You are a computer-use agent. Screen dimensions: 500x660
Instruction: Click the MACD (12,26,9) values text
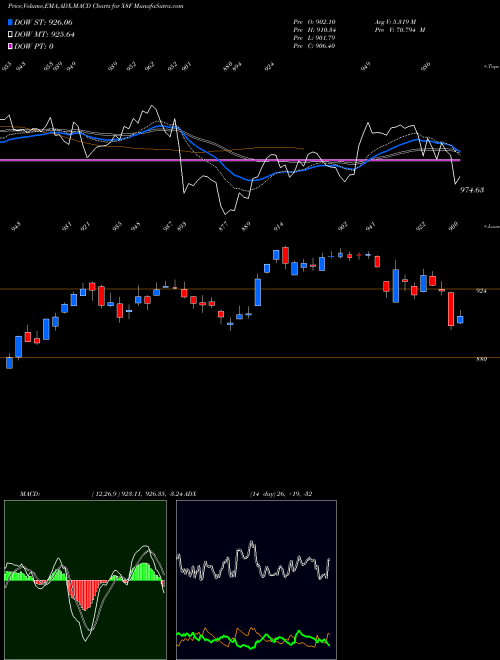pos(137,494)
